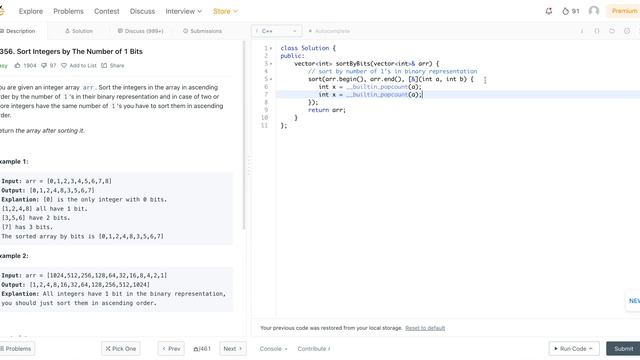Open the Description tab

18,31
